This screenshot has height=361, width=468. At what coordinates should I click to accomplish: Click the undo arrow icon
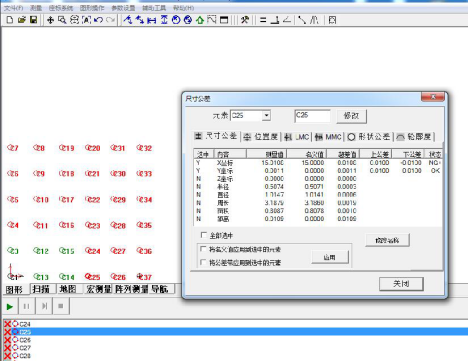coord(98,20)
